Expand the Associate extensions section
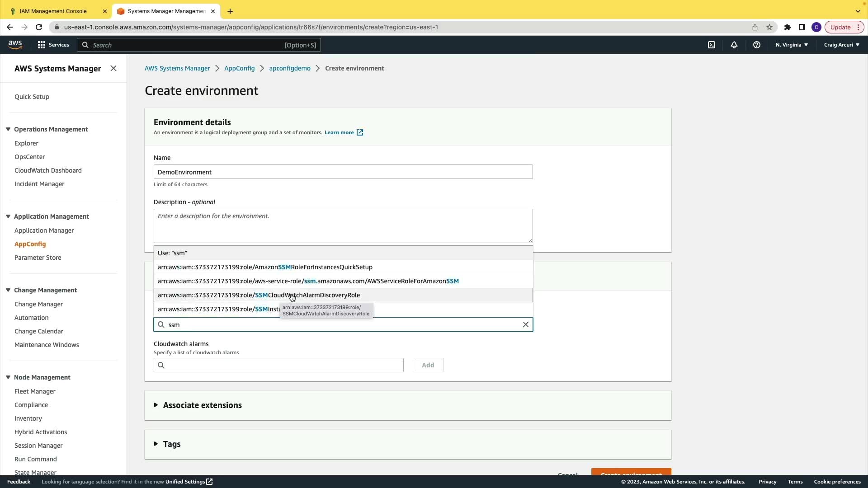Viewport: 868px width, 488px height. tap(202, 405)
